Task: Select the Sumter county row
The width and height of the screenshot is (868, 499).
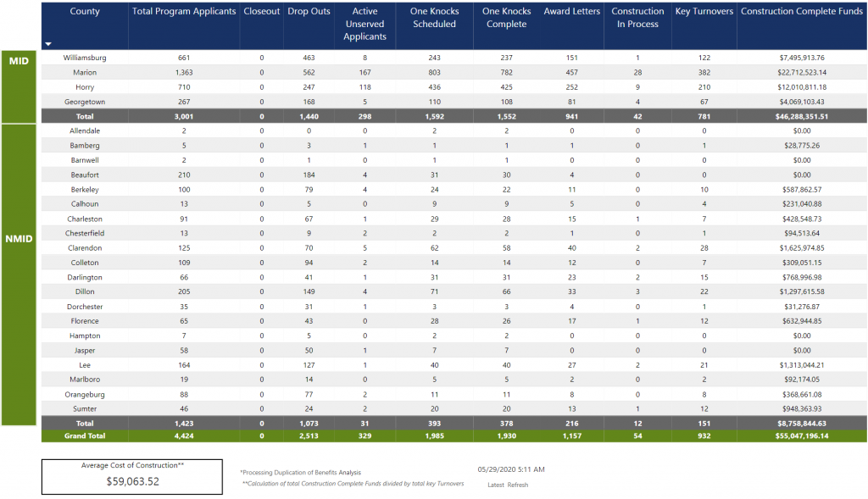Action: 454,409
